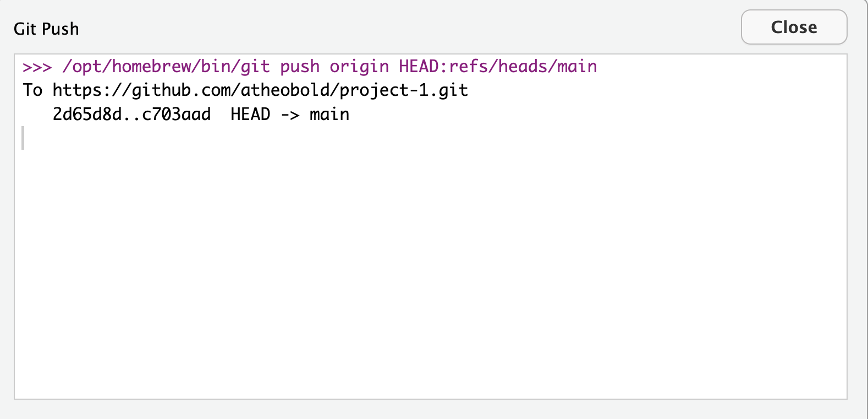Screen dimensions: 868x419
Task: Select the commit hash 2d65d8d..c703aad
Action: 131,114
